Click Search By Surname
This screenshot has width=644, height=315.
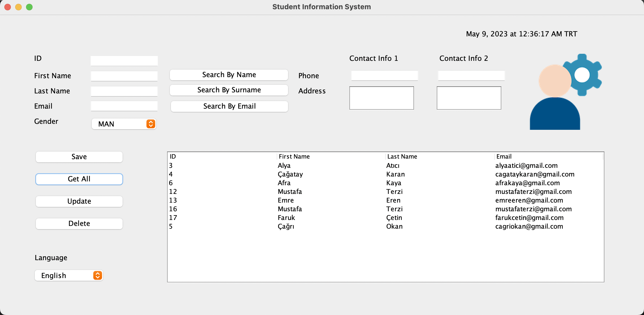(x=229, y=90)
